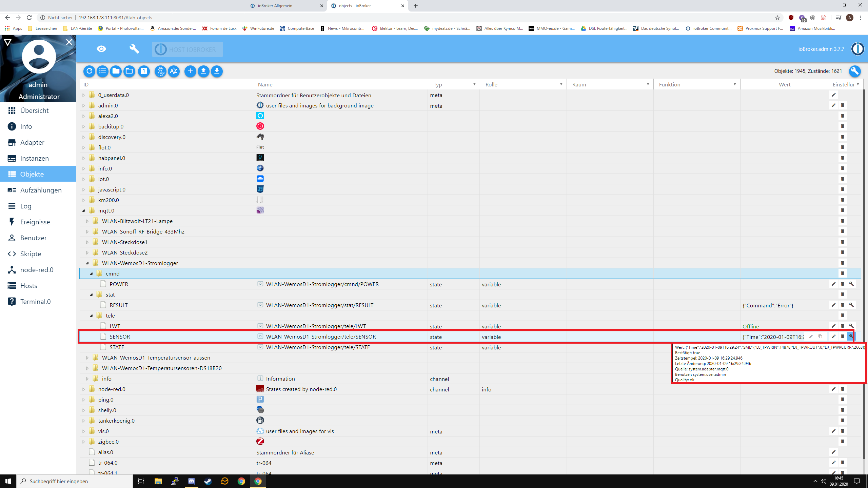Toggle visibility eye icon in top bar

(x=101, y=49)
